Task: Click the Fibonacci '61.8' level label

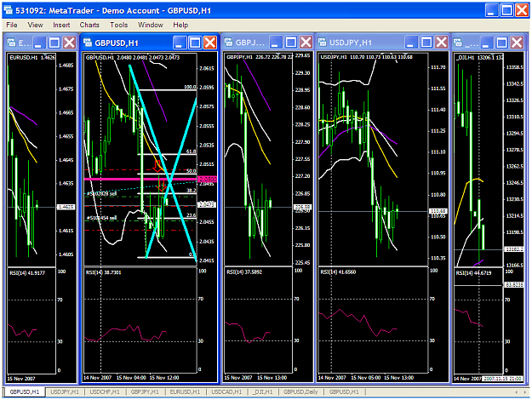Action: [191, 151]
